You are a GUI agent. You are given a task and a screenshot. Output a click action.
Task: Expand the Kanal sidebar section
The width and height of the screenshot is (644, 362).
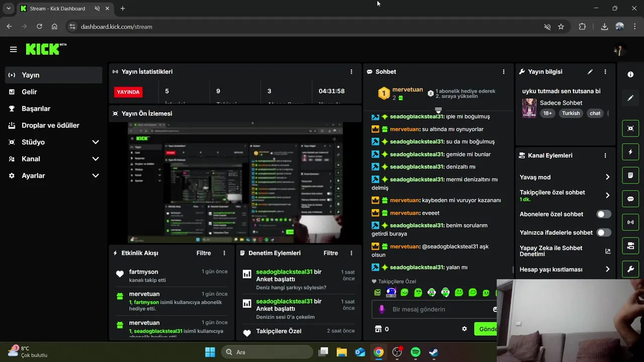[54, 159]
